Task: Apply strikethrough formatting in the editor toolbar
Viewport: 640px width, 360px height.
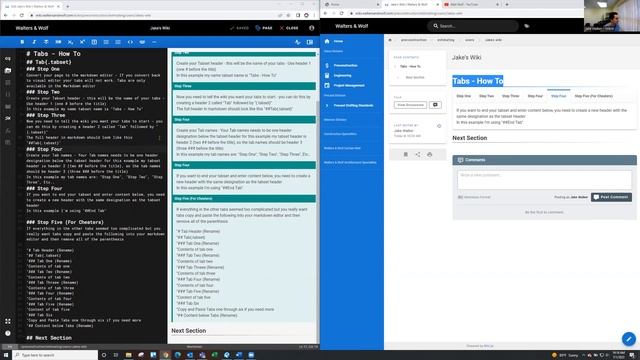Action: tap(46, 42)
